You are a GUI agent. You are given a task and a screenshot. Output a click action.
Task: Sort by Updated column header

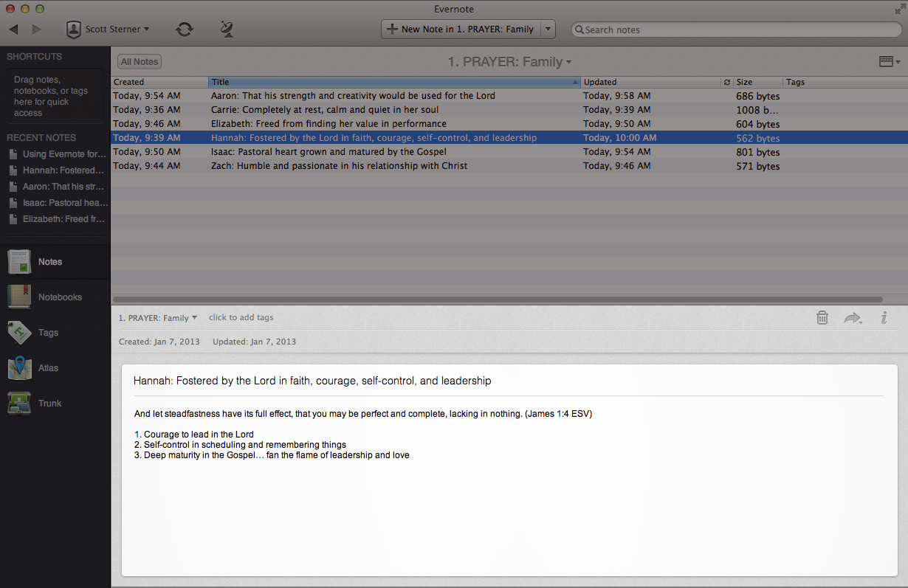pos(651,82)
